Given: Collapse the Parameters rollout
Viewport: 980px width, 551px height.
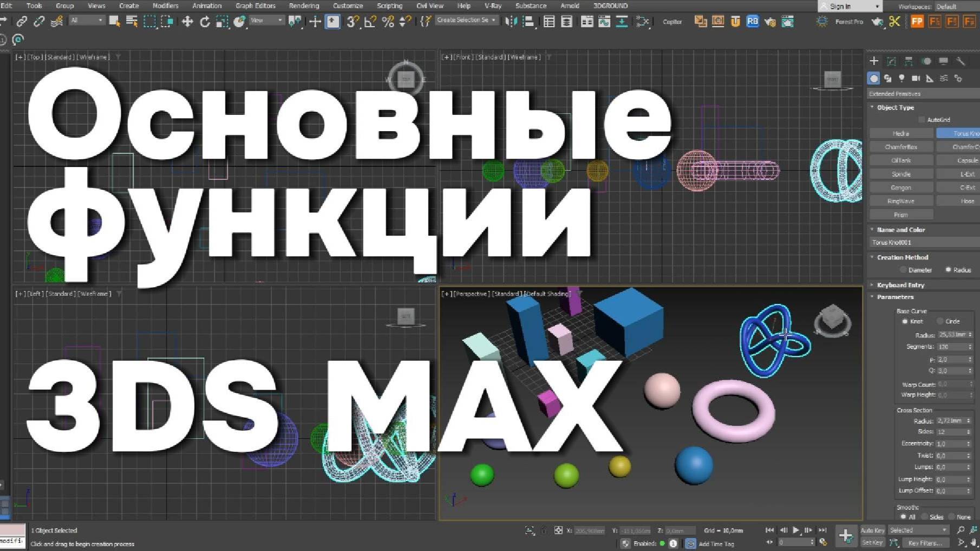Looking at the screenshot, I should click(895, 297).
